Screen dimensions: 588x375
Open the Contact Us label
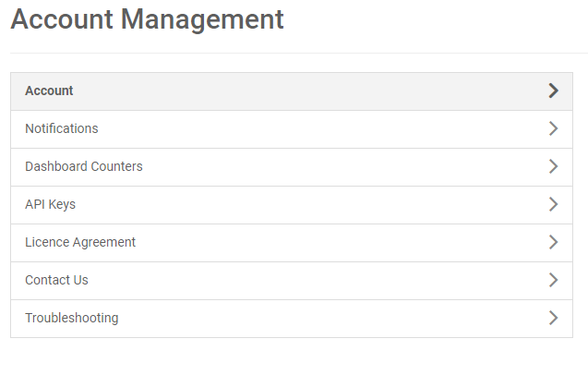[x=56, y=280]
